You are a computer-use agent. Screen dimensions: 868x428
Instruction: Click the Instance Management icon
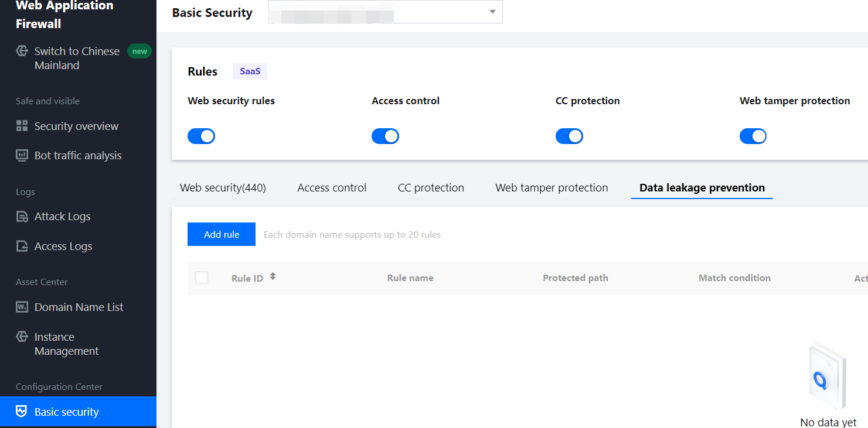click(22, 337)
